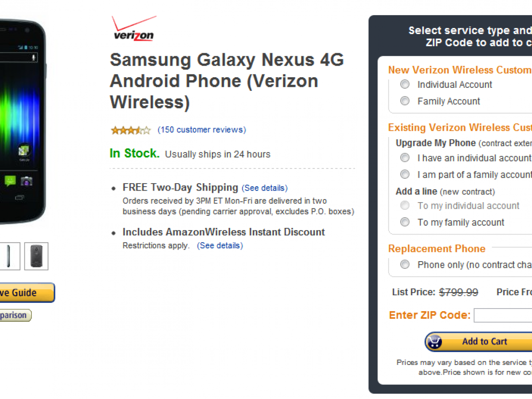
Task: Select 'Phone only' replacement phone option
Action: click(x=405, y=265)
